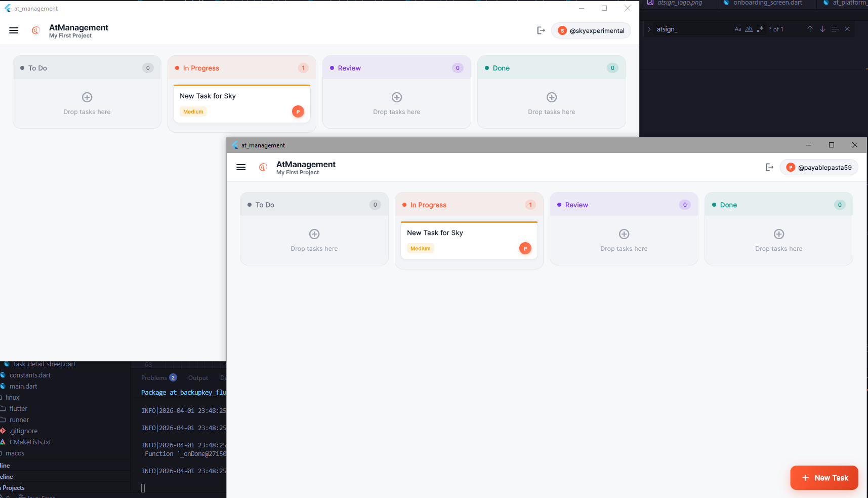
Task: Toggle Use Regular Expression in find widget
Action: [x=760, y=29]
